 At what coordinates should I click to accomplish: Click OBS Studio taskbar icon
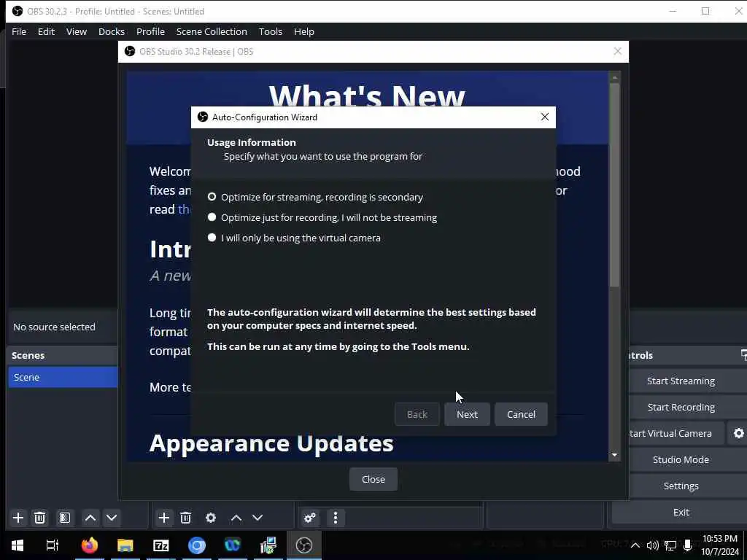tap(304, 545)
